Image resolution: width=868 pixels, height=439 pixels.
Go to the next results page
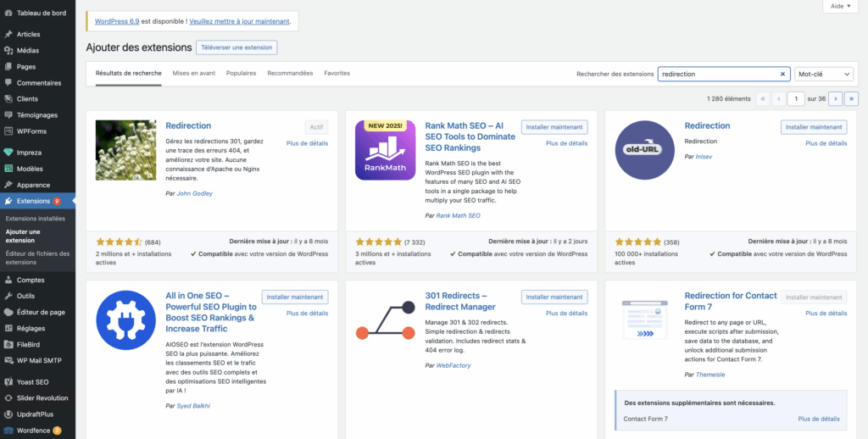click(x=835, y=98)
